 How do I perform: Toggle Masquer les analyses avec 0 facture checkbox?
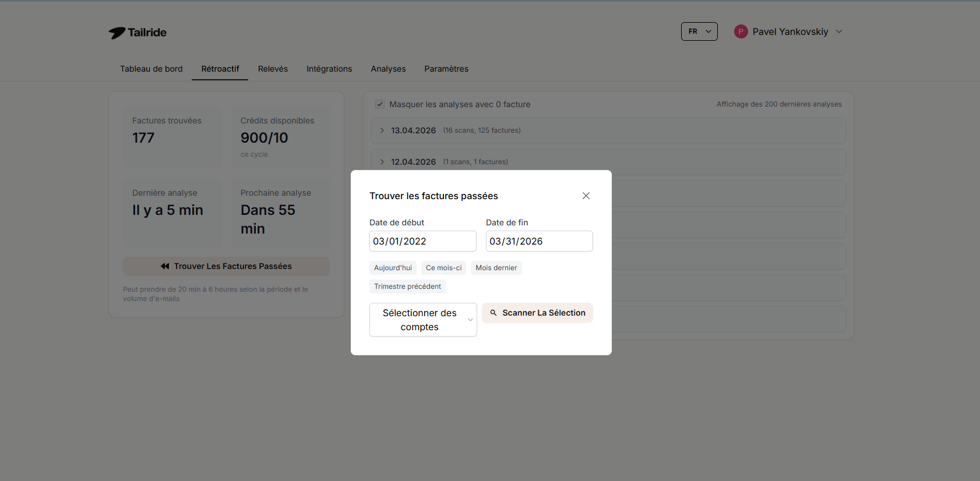(380, 104)
